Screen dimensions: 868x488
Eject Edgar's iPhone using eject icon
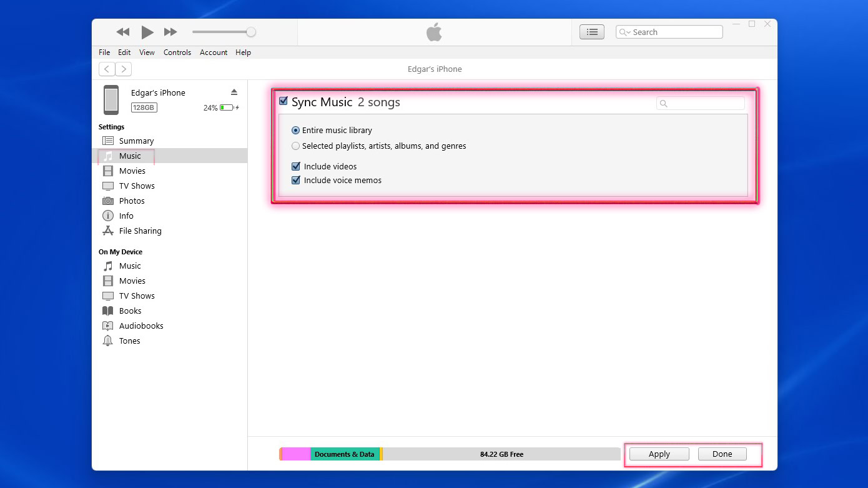point(234,92)
